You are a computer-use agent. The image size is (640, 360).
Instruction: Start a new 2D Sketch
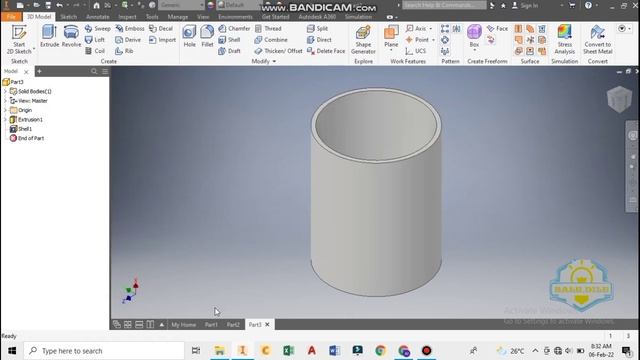[19, 40]
